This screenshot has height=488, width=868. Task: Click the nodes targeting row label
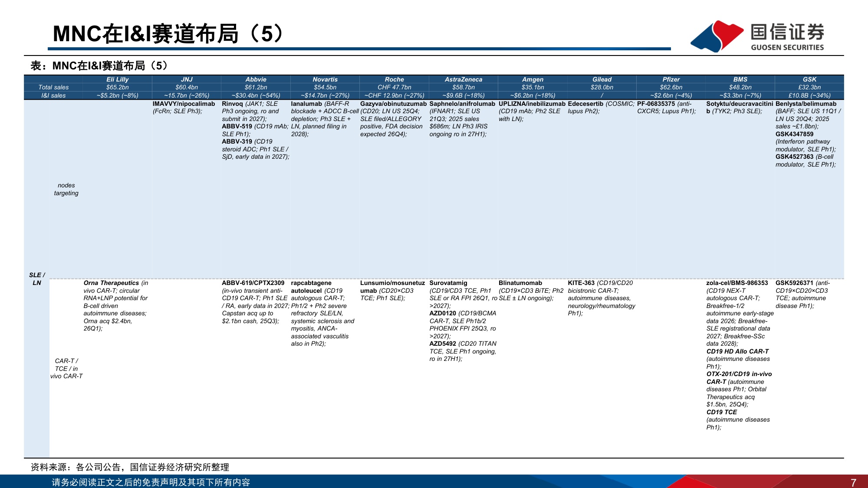pos(66,189)
